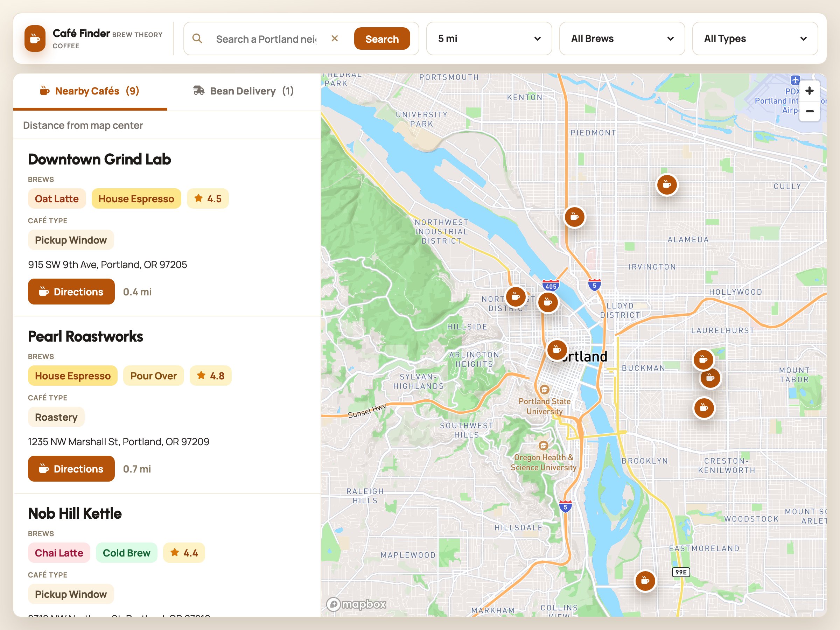Click the PDX airport map icon
This screenshot has width=840, height=630.
tap(795, 80)
